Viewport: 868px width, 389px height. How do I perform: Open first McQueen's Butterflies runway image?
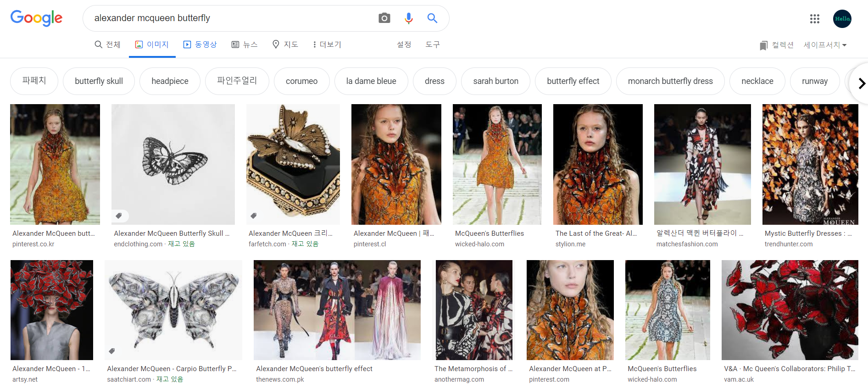point(497,164)
